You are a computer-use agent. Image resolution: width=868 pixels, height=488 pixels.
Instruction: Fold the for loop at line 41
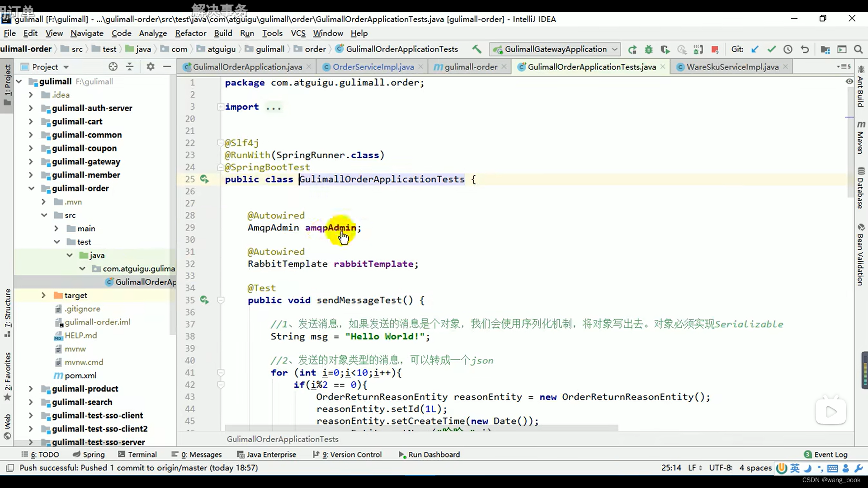click(221, 373)
